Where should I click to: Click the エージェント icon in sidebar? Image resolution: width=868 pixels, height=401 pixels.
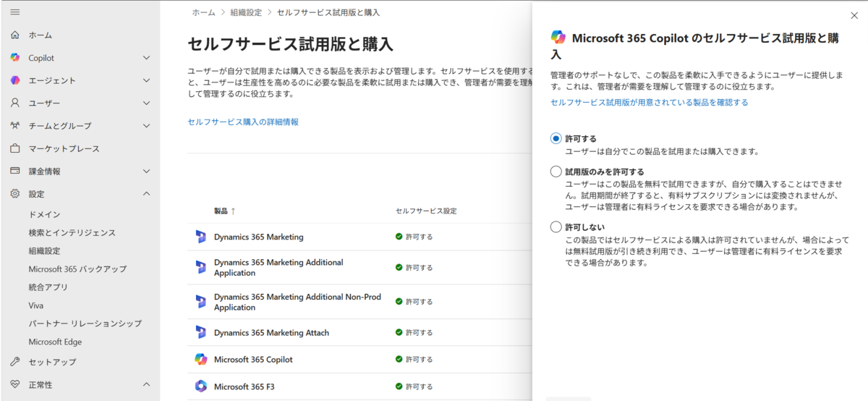point(15,80)
